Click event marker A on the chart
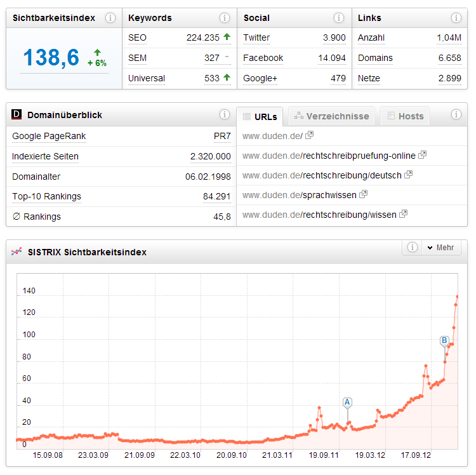Screen dimensions: 476x475 coord(347,402)
